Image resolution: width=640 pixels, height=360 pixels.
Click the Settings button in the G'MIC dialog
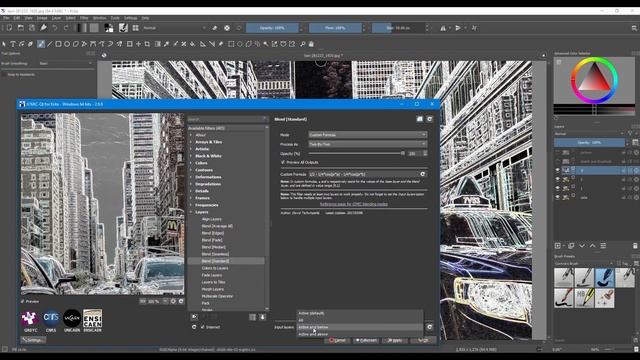[x=33, y=340]
